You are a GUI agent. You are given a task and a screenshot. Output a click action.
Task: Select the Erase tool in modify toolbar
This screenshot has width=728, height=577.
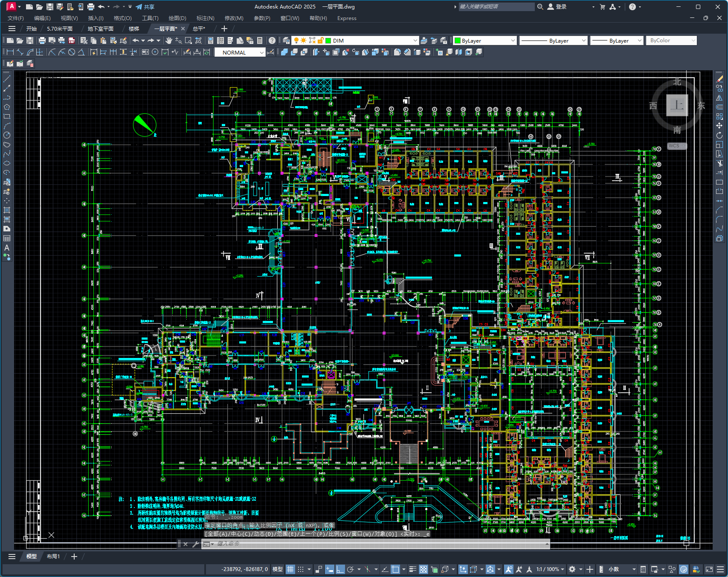pyautogui.click(x=719, y=79)
